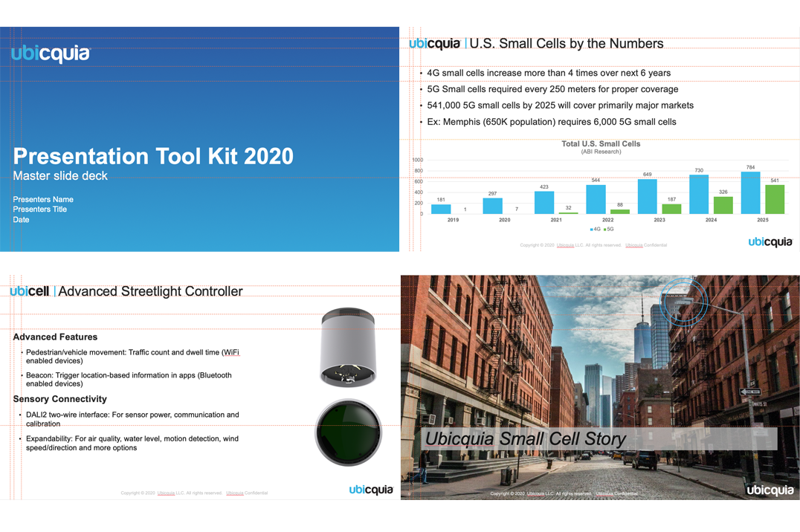Click the blue circle marker on the streetlight
The width and height of the screenshot is (800, 532).
[684, 302]
